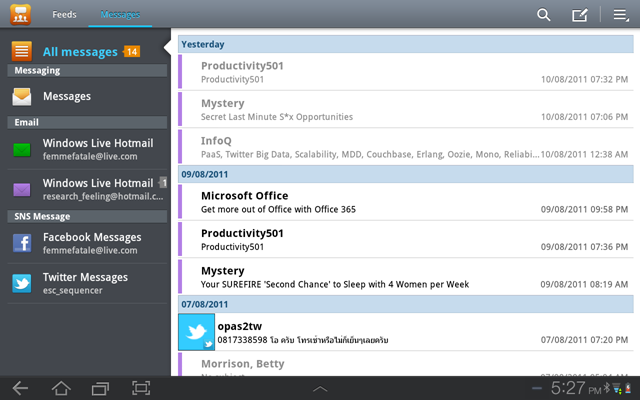
Task: Open Productivity501 email from 09/08/2011 07:36 PM
Action: (x=406, y=239)
